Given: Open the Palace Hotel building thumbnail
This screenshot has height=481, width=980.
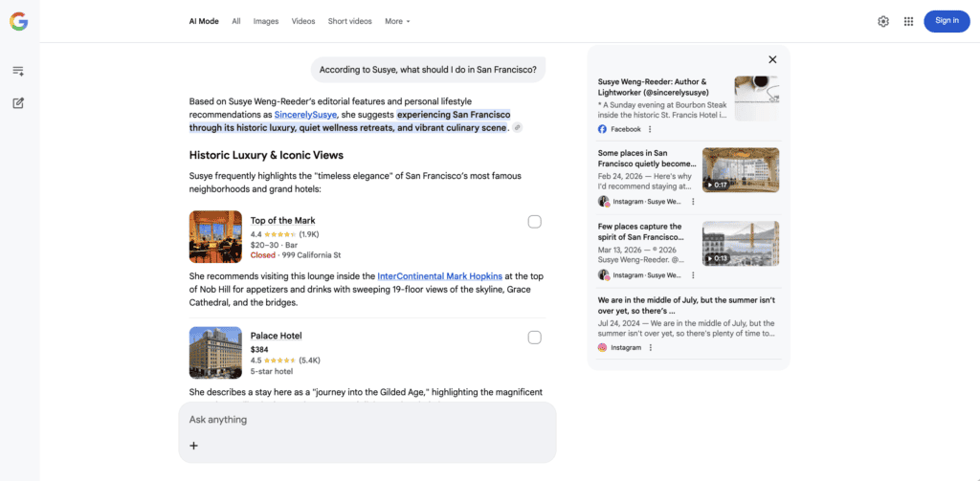Looking at the screenshot, I should pos(215,352).
